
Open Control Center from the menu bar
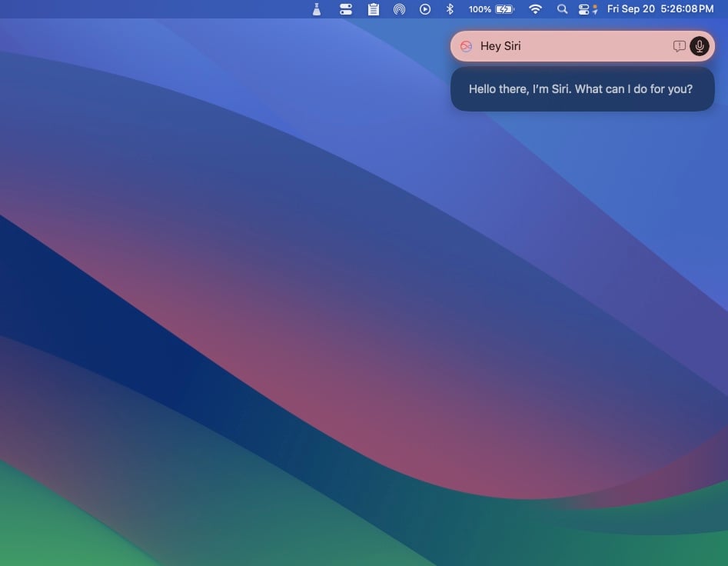click(587, 9)
